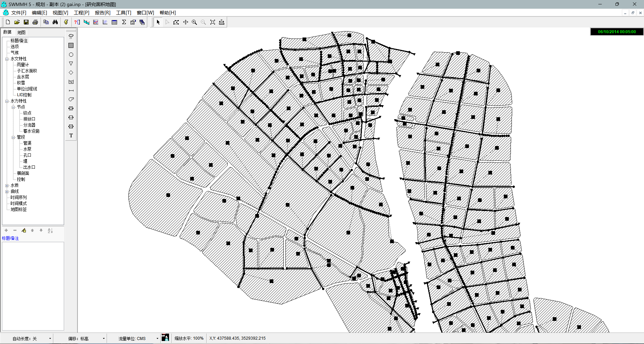Open the 文件[F] menu
This screenshot has height=344, width=644.
[x=19, y=13]
